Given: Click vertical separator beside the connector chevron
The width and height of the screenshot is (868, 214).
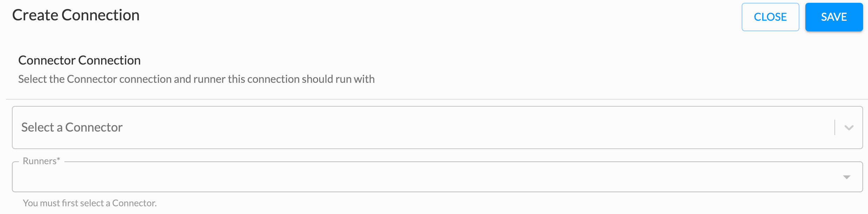Looking at the screenshot, I should (x=835, y=127).
